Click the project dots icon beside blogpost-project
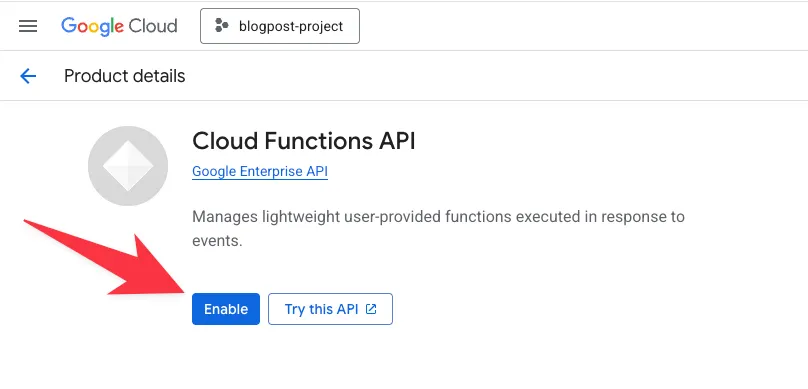Screen dimensions: 808x389 coord(222,26)
